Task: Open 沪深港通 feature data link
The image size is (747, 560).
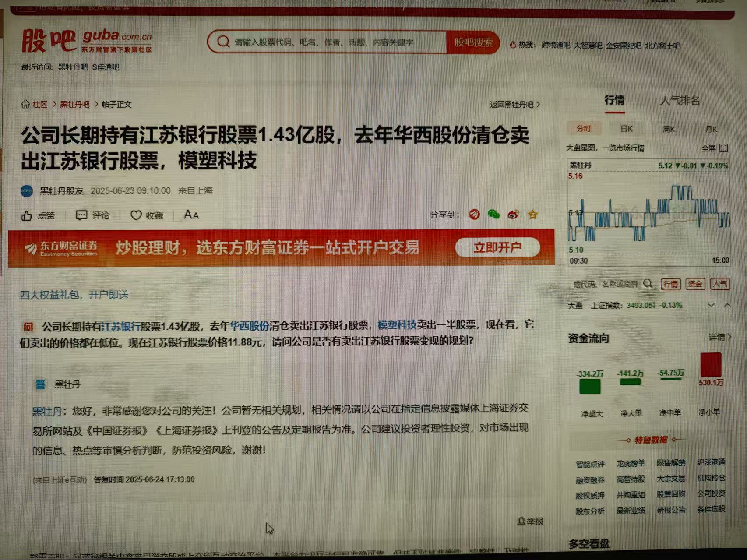Action: point(711,462)
